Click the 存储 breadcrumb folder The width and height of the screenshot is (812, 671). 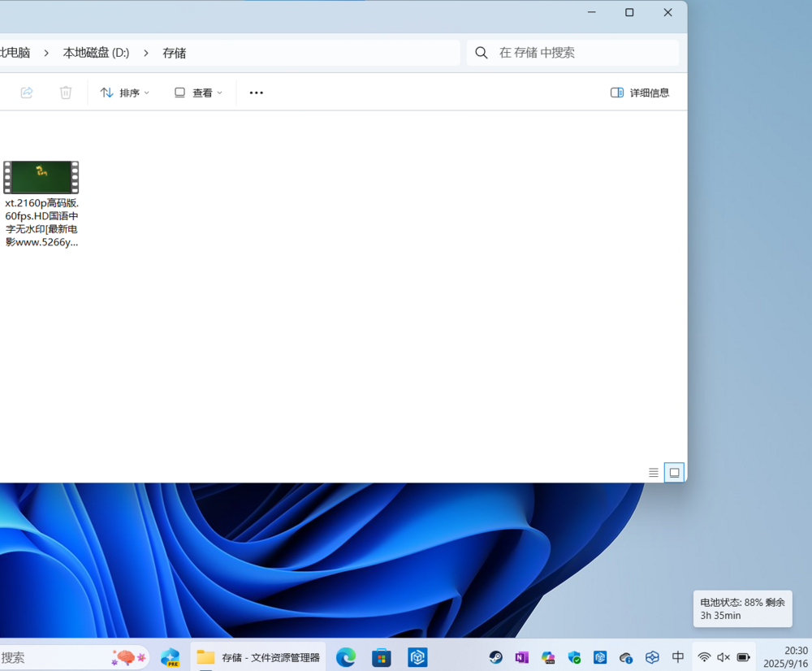click(x=174, y=53)
